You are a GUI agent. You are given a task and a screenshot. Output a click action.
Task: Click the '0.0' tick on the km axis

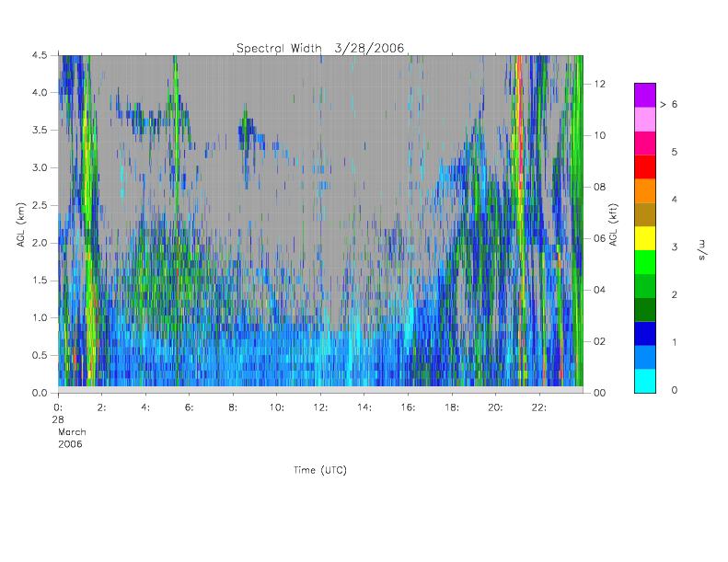pyautogui.click(x=40, y=393)
